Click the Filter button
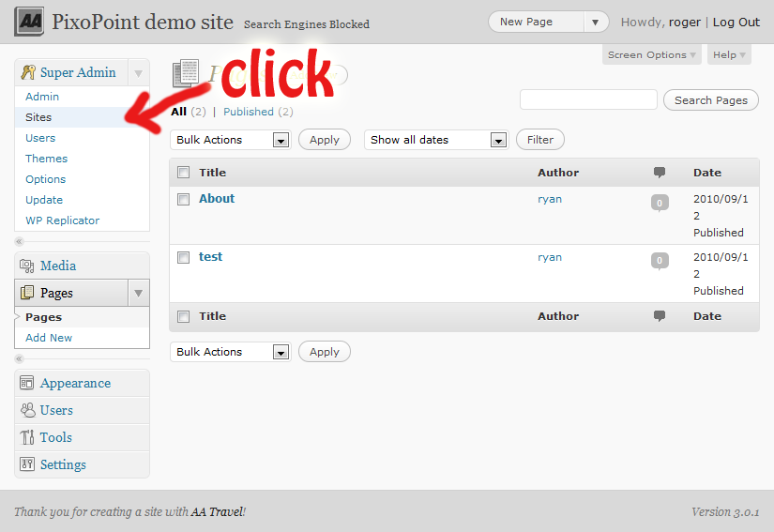The height and width of the screenshot is (532, 774). click(540, 140)
